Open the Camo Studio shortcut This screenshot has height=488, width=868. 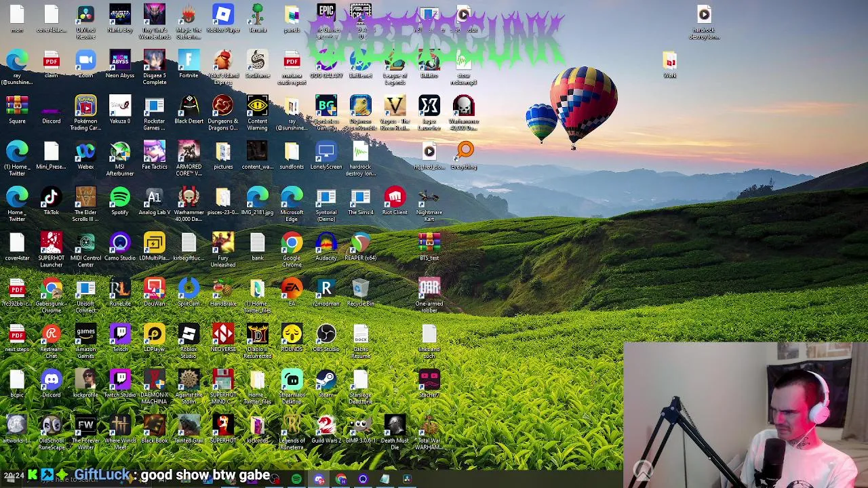[x=120, y=247]
